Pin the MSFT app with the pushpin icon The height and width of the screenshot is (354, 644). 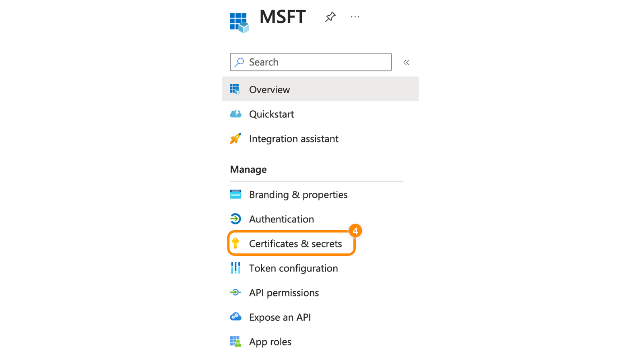[x=330, y=17]
